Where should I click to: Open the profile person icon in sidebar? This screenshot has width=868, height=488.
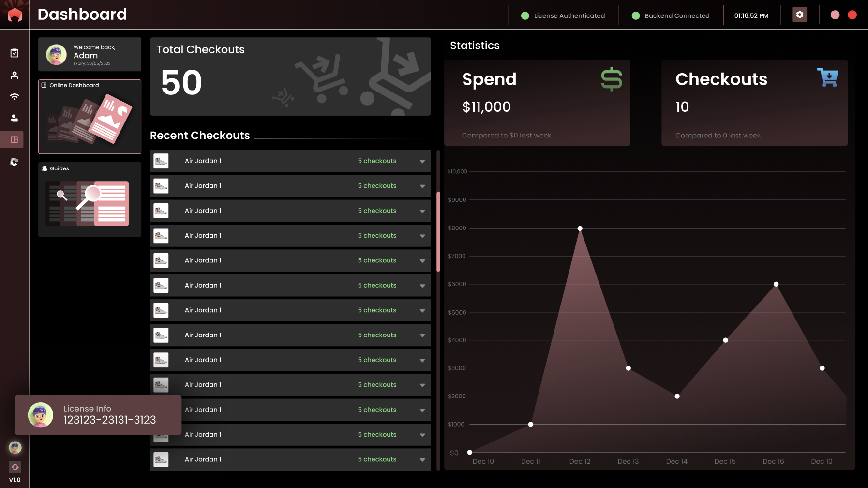[x=15, y=76]
